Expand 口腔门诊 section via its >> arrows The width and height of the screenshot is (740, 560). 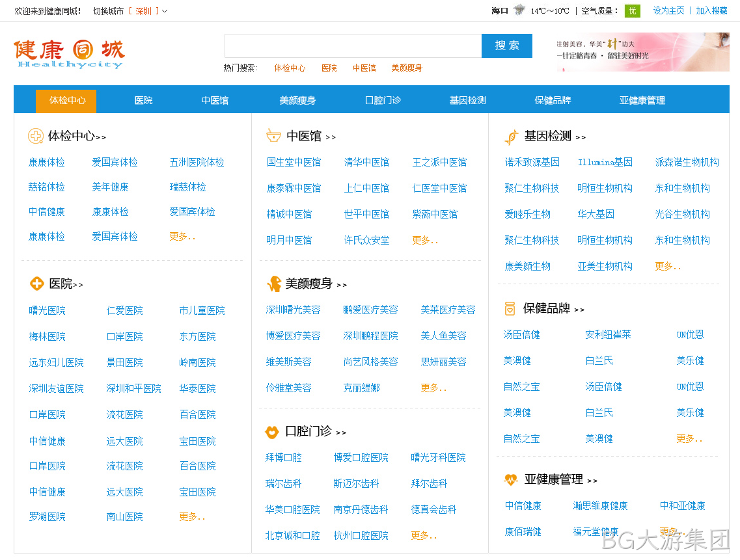pyautogui.click(x=341, y=433)
